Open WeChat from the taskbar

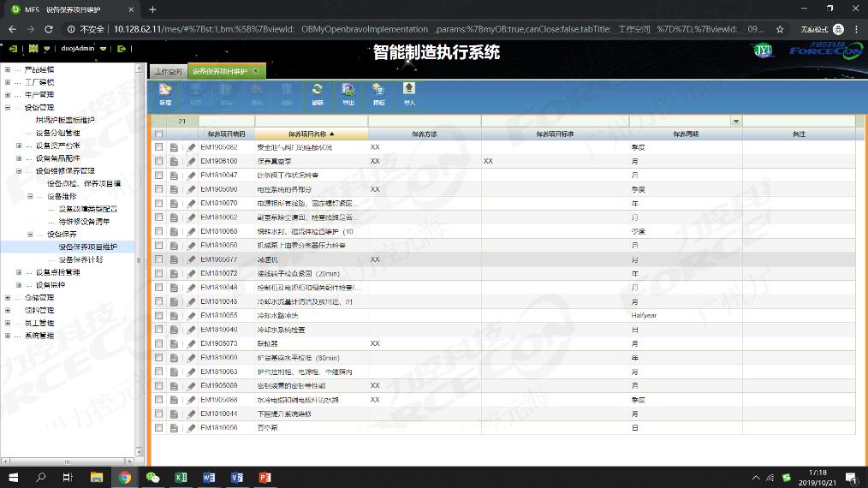click(152, 477)
